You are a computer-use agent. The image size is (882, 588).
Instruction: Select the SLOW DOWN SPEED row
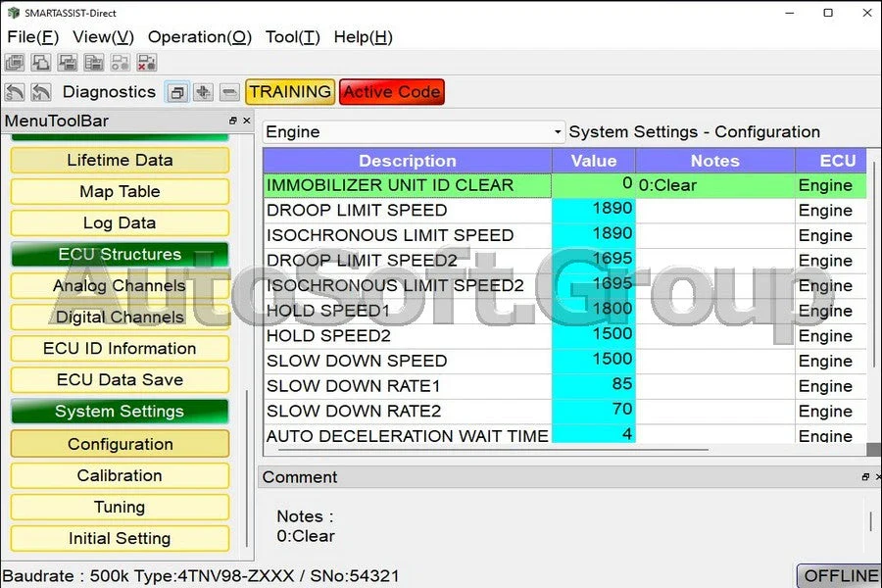[564, 361]
